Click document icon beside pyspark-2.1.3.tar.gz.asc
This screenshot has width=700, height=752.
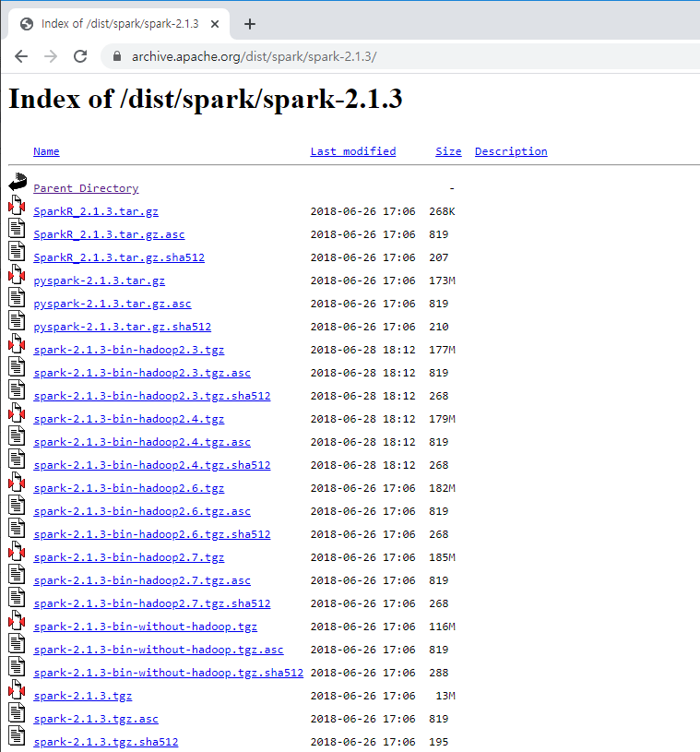coord(17,297)
